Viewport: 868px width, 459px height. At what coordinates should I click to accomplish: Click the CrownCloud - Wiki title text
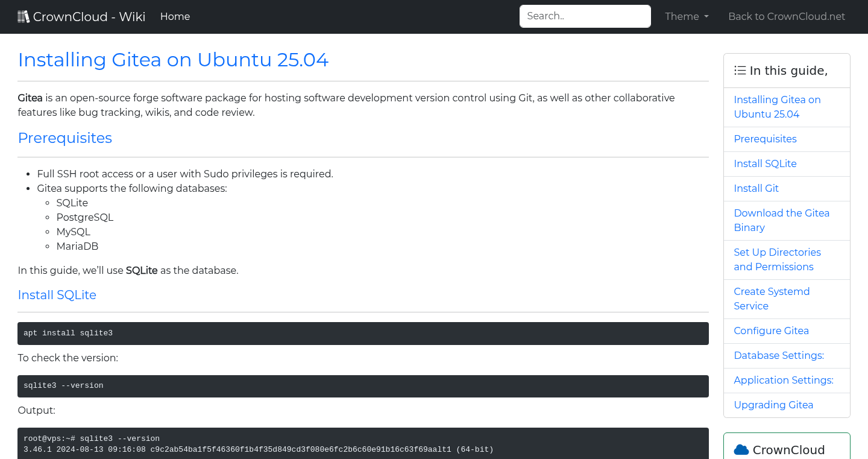point(89,16)
